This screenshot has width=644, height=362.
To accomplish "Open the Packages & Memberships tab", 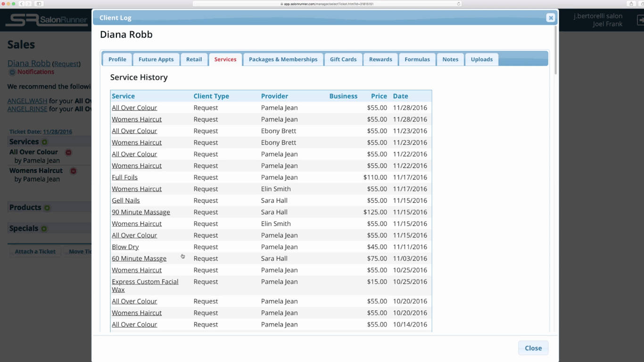I will [x=283, y=59].
